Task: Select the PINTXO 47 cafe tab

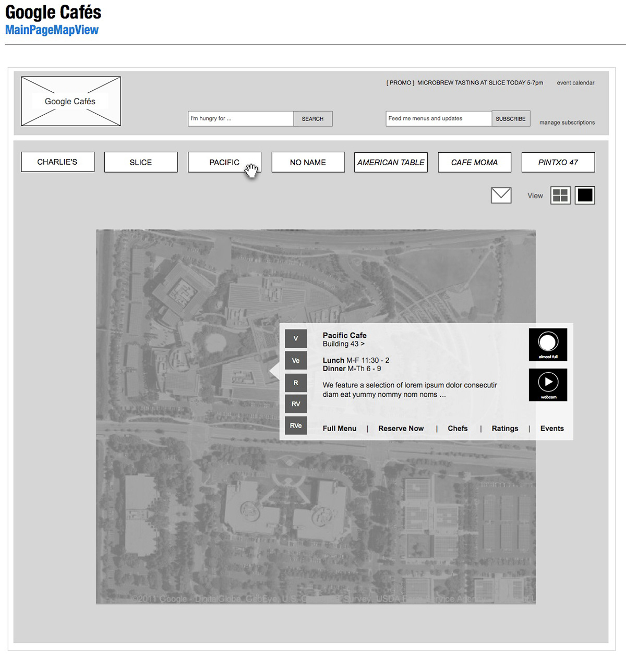Action: (558, 162)
